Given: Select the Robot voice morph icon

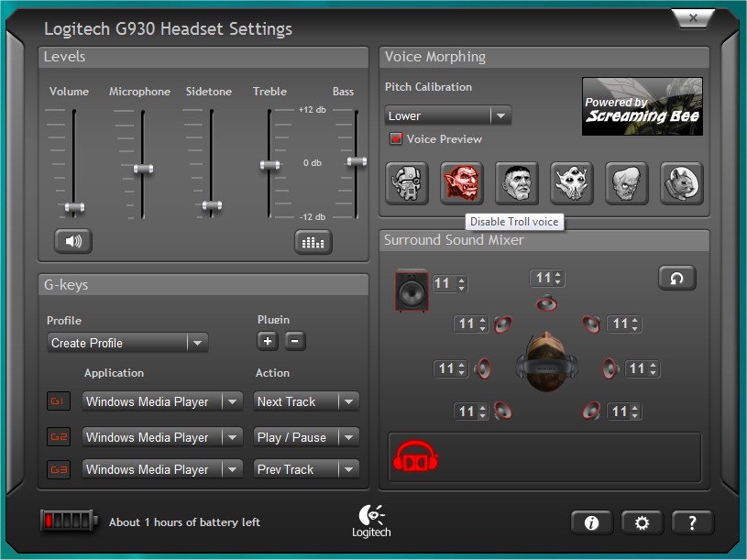Looking at the screenshot, I should 407,183.
